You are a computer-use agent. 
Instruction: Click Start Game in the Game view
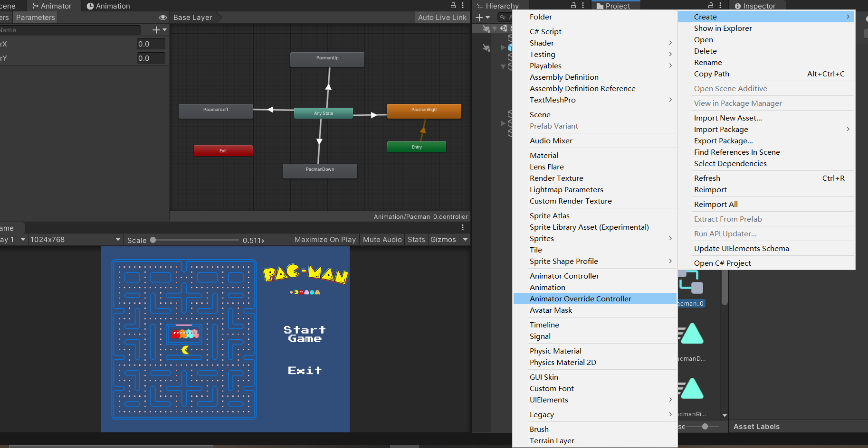305,334
